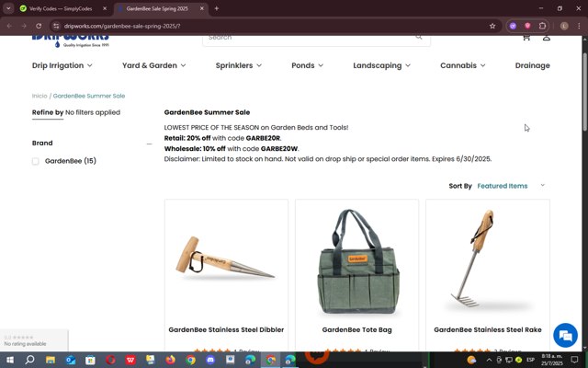
Task: Open the Drainage menu item
Action: coord(533,65)
